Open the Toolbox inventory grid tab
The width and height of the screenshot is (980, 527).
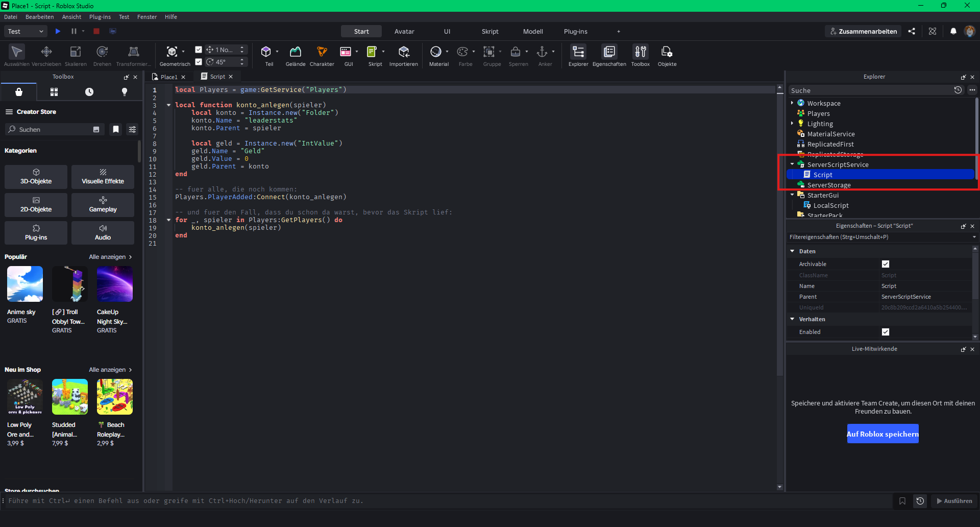(54, 92)
